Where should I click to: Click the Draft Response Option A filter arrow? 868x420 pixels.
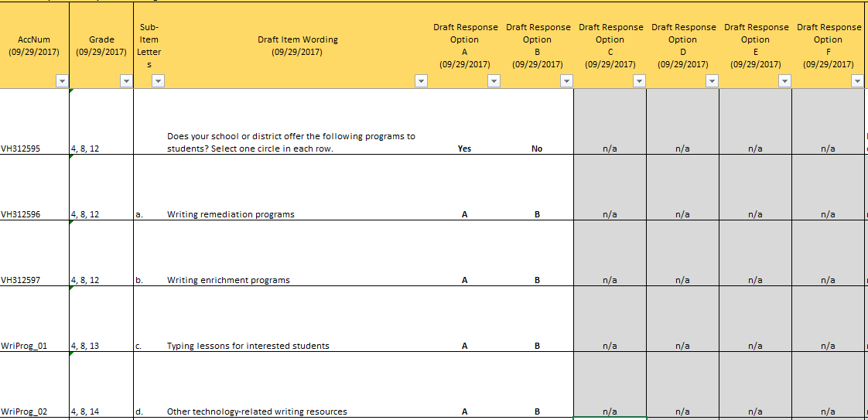494,81
